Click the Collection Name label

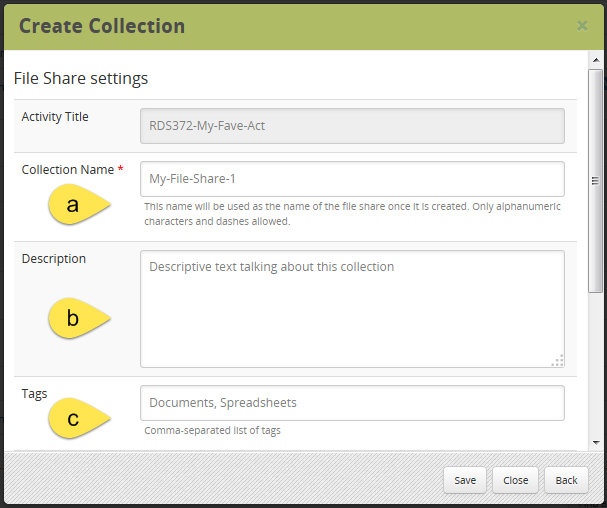[x=67, y=170]
